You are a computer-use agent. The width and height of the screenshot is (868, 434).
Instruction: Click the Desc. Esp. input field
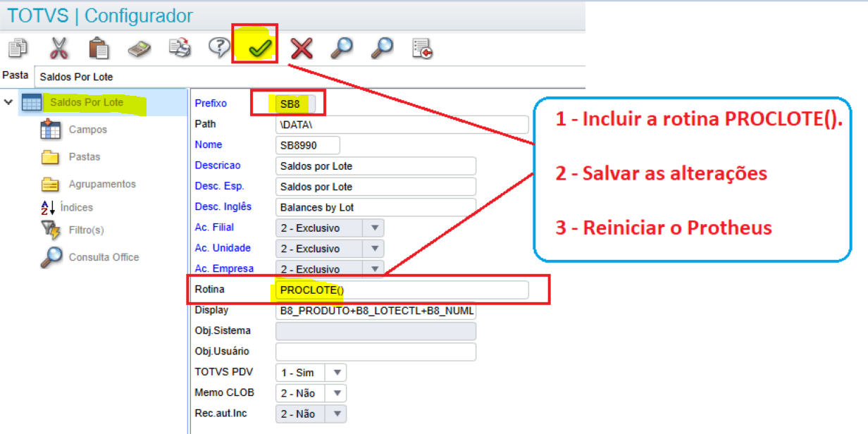376,187
